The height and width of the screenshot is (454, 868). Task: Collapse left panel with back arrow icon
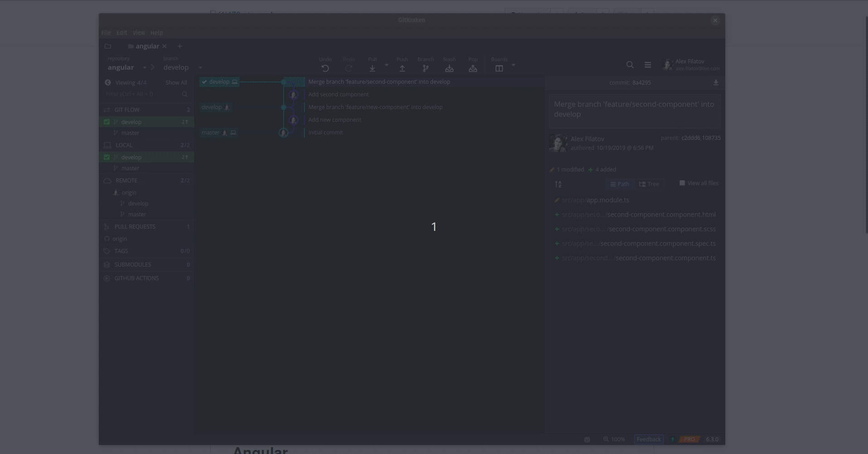click(x=108, y=82)
